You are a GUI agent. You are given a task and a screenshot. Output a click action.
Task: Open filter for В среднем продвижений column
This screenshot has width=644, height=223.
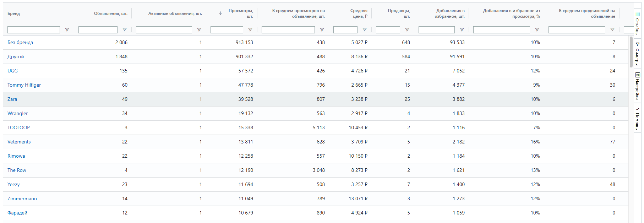[x=612, y=30]
